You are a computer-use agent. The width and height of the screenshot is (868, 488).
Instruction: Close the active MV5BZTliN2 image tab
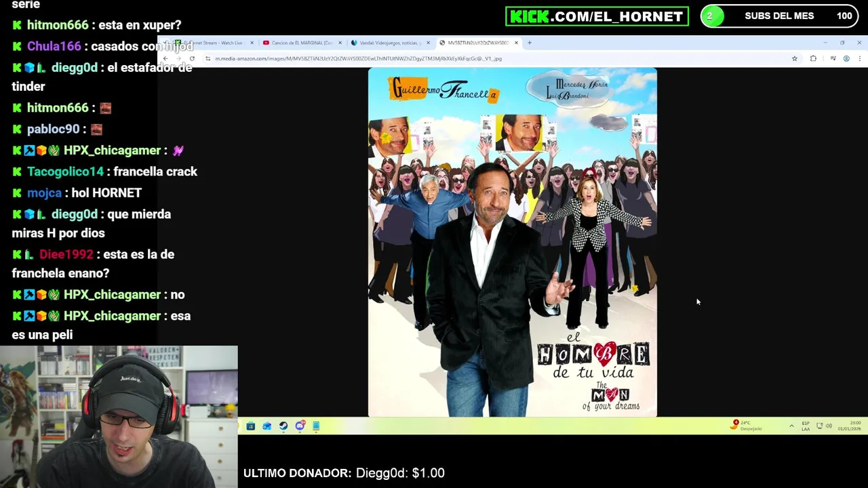click(x=516, y=43)
